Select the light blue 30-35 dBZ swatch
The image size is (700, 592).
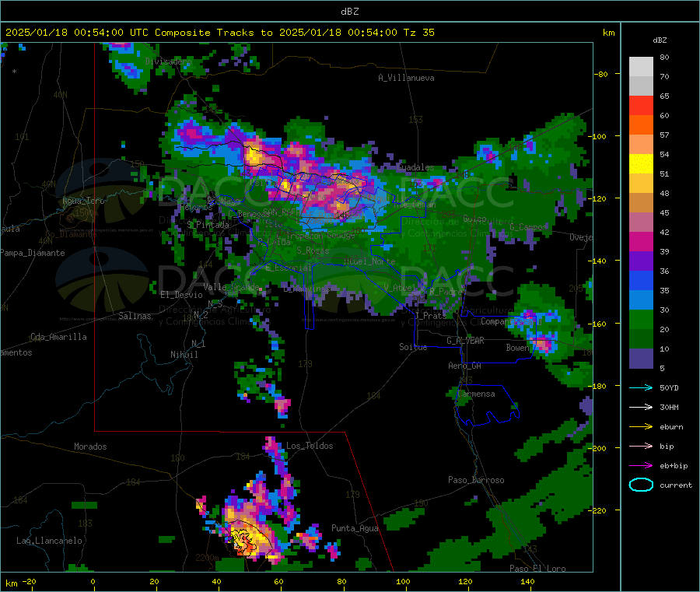point(641,300)
